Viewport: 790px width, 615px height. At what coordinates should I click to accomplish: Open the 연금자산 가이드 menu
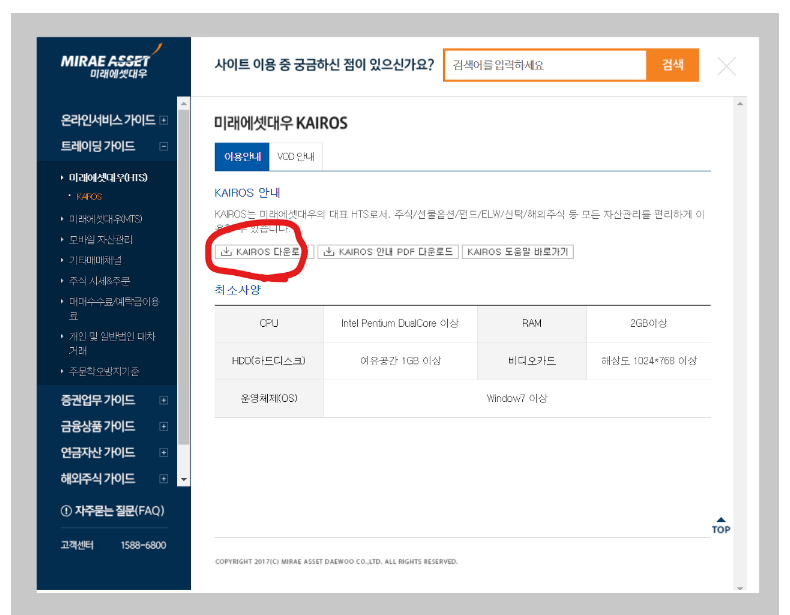coord(98,453)
